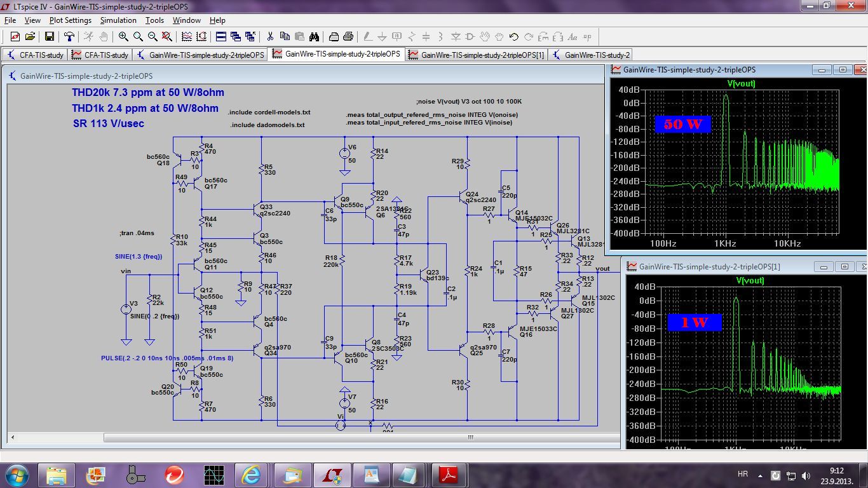
Task: Select the Inductor component tool
Action: click(440, 37)
